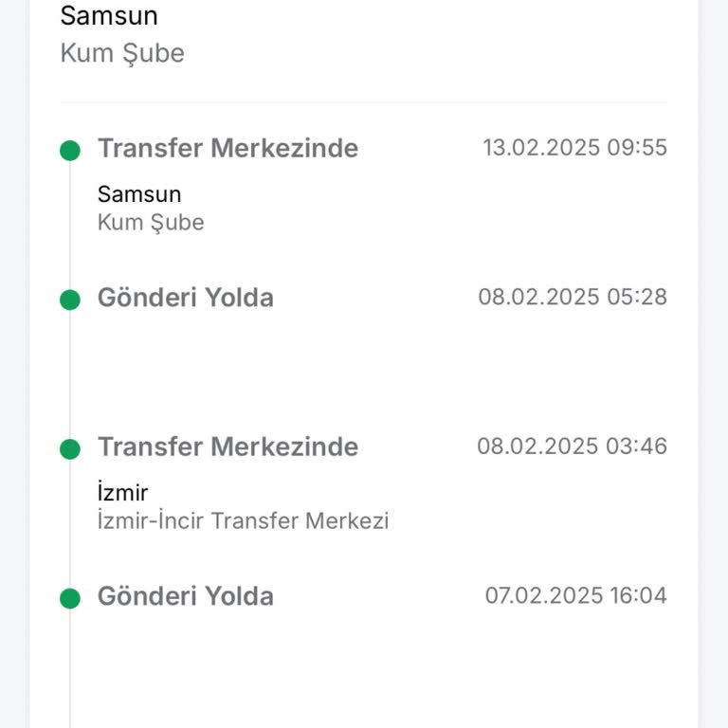Select the İzmir city label

(x=123, y=493)
